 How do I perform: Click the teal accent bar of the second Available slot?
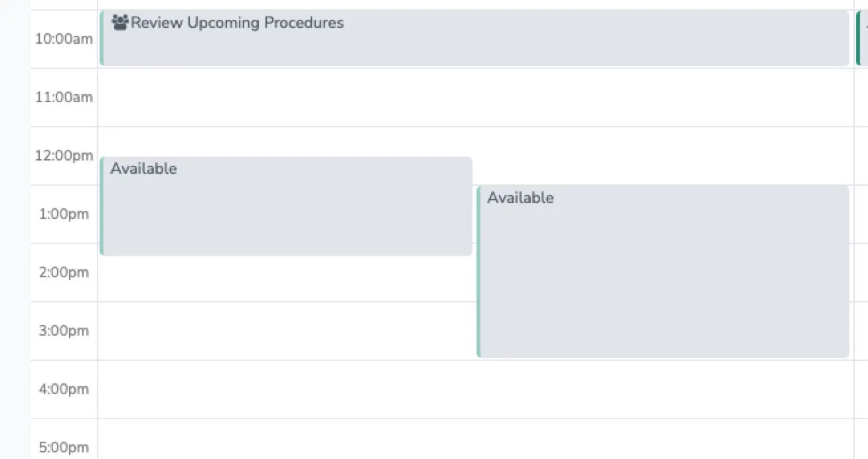(478, 272)
